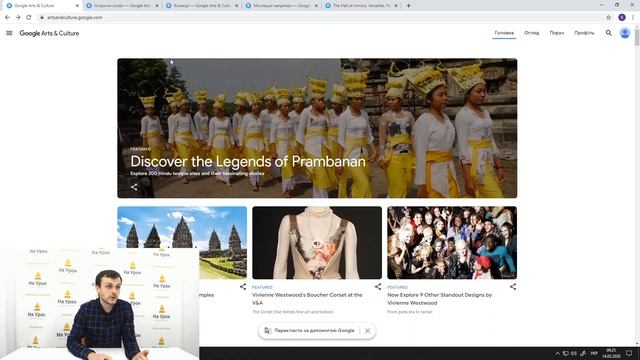This screenshot has height=360, width=640.
Task: Open the Vivienne Westwood corset thumbnail
Action: point(317,243)
